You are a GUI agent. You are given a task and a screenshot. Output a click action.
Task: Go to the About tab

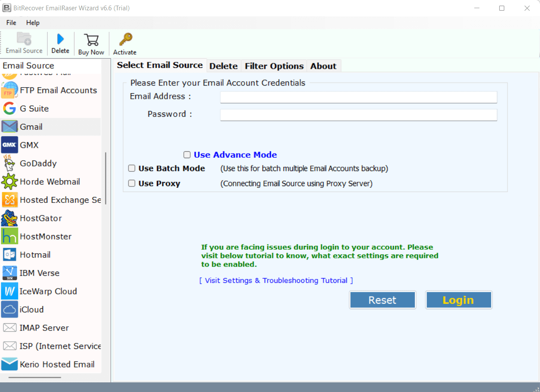tap(323, 66)
